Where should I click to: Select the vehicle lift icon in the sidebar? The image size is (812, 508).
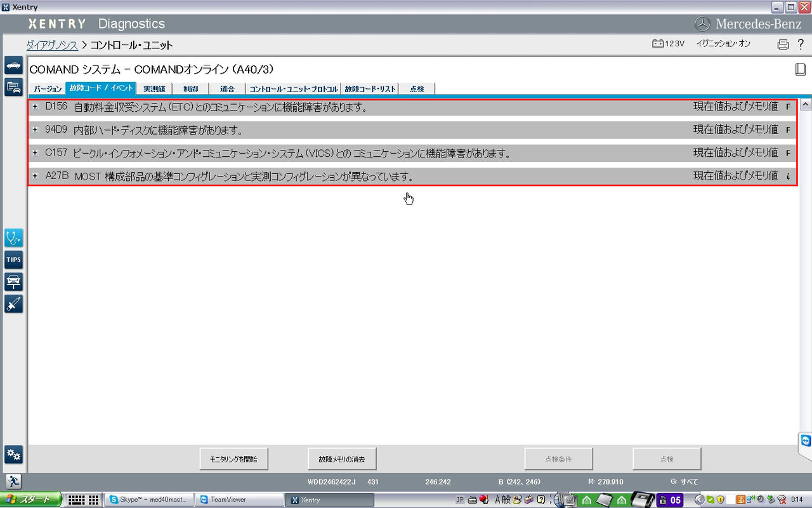(x=14, y=282)
